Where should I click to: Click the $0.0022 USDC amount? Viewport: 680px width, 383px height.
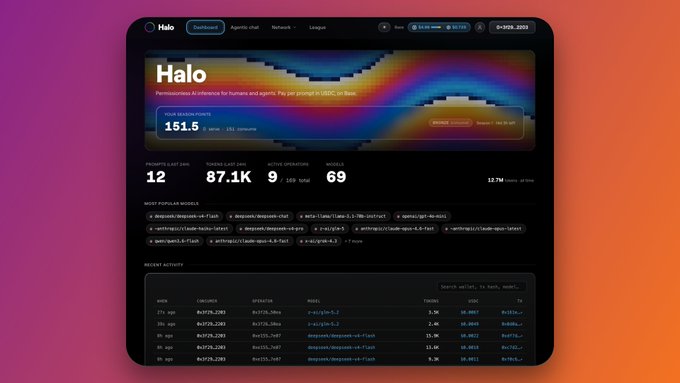469,336
